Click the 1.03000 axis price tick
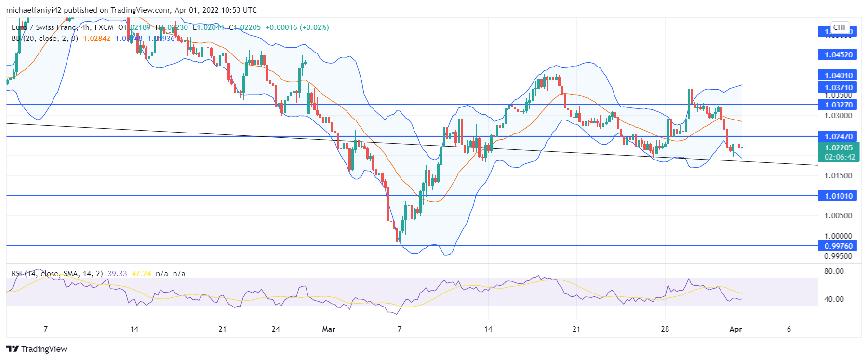The image size is (868, 360). [x=838, y=116]
